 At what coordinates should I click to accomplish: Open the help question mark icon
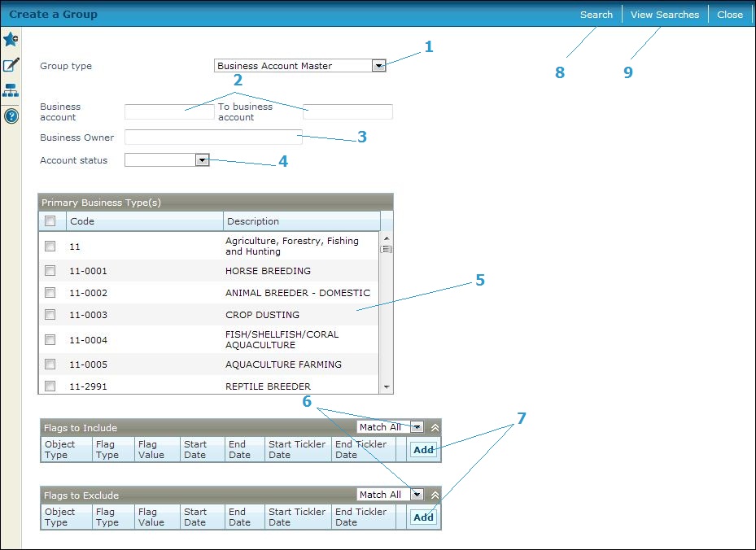tap(11, 116)
